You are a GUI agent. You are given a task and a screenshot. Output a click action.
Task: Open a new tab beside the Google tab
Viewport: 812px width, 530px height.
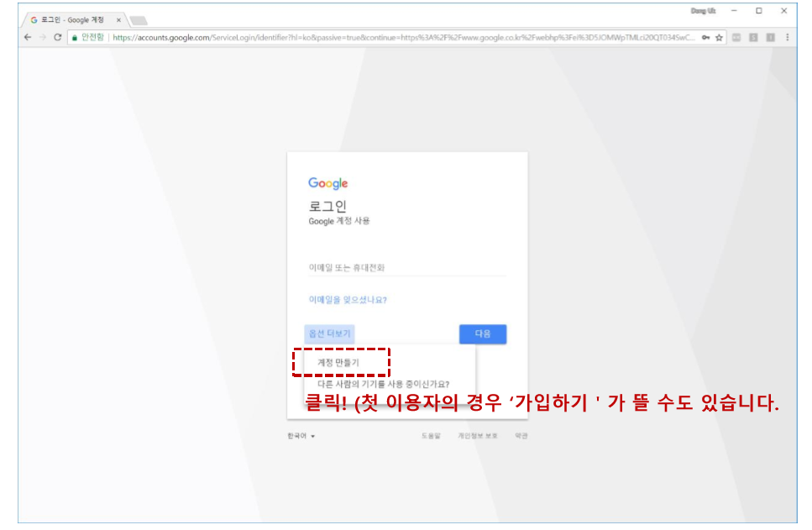(x=139, y=21)
